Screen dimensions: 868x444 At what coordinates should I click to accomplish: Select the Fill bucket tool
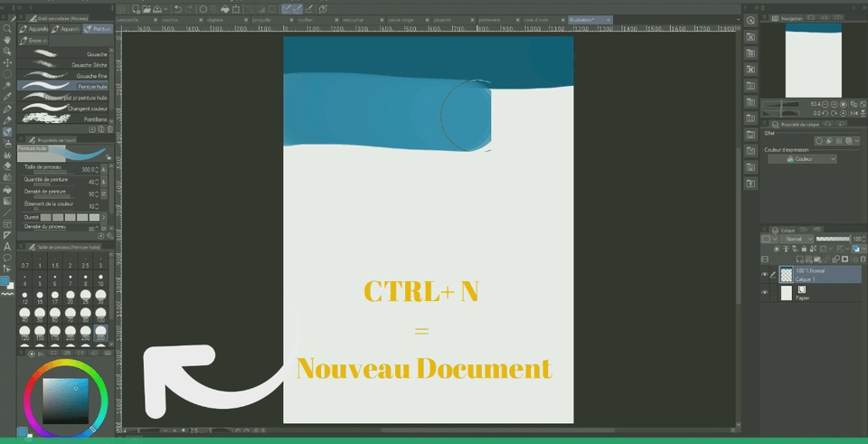pos(7,189)
